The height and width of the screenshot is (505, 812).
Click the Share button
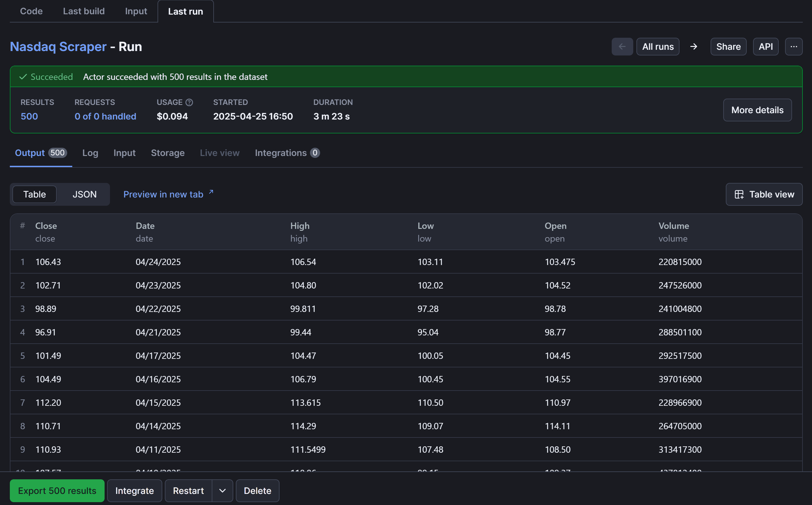click(x=728, y=47)
